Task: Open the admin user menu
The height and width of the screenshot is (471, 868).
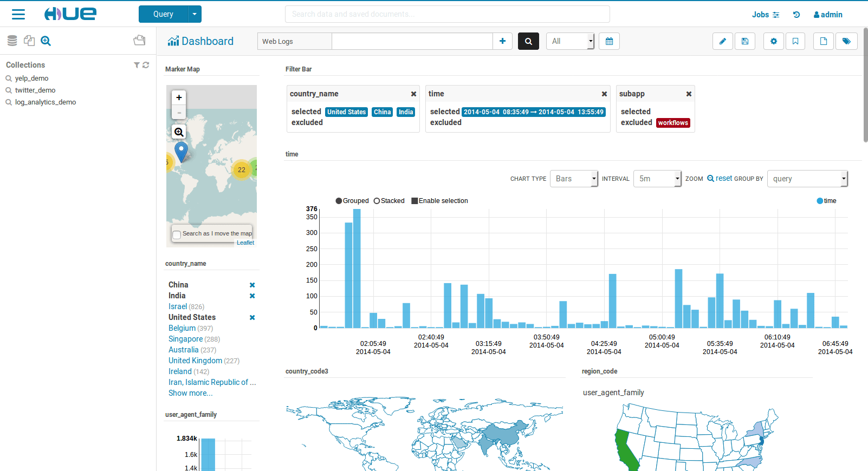Action: coord(828,15)
